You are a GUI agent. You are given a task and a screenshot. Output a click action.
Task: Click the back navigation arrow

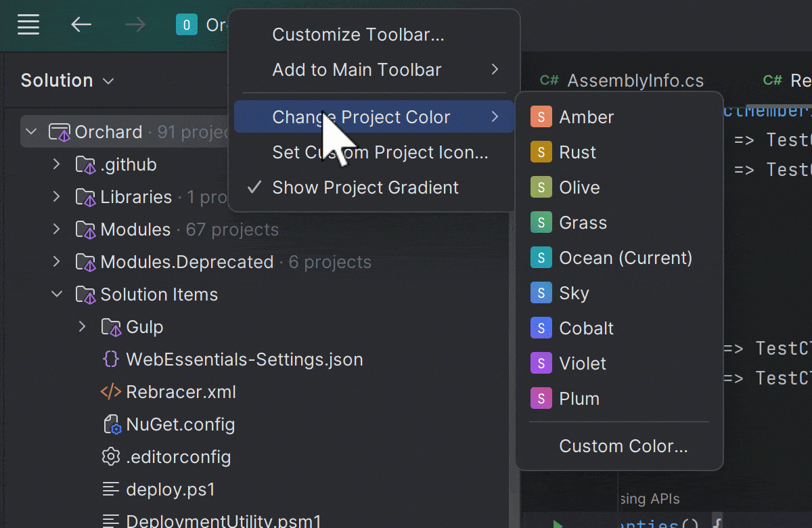[81, 25]
